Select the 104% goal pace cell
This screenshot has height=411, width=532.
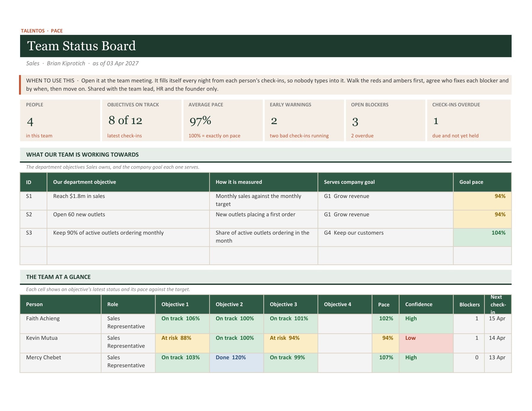[x=482, y=238]
